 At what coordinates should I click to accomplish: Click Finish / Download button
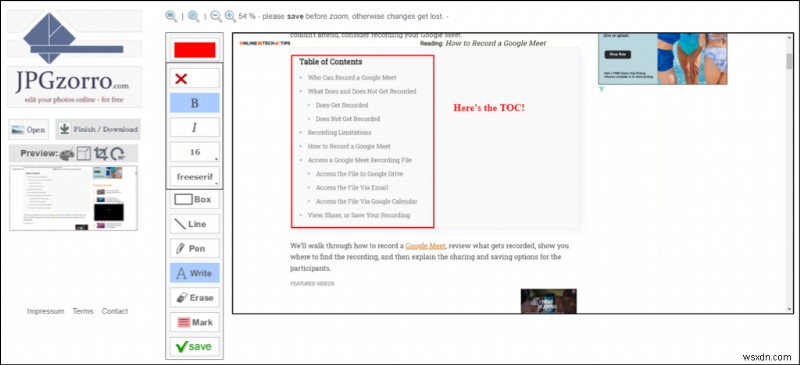(x=98, y=129)
